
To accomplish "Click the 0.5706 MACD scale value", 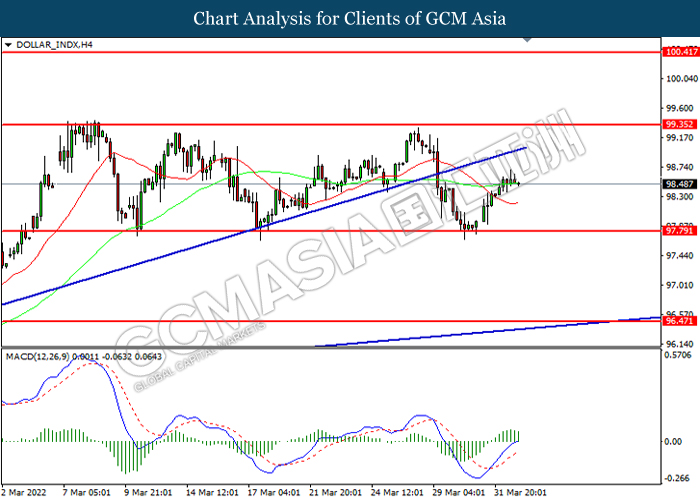I will [x=680, y=355].
